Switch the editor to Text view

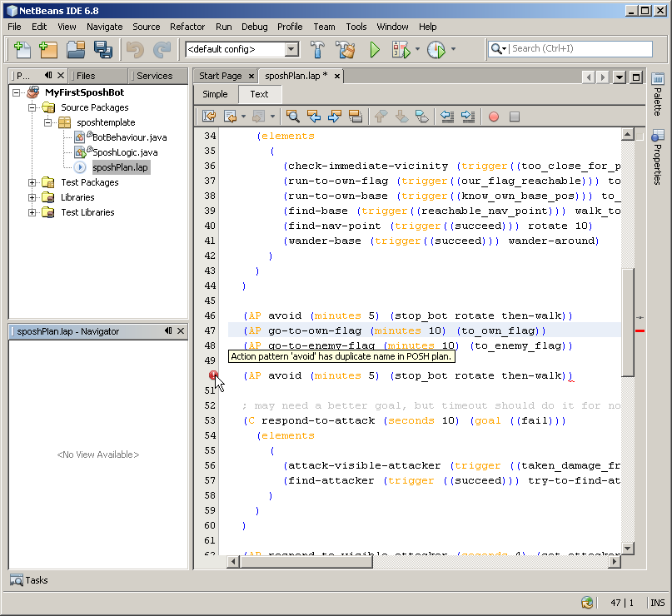tap(259, 94)
